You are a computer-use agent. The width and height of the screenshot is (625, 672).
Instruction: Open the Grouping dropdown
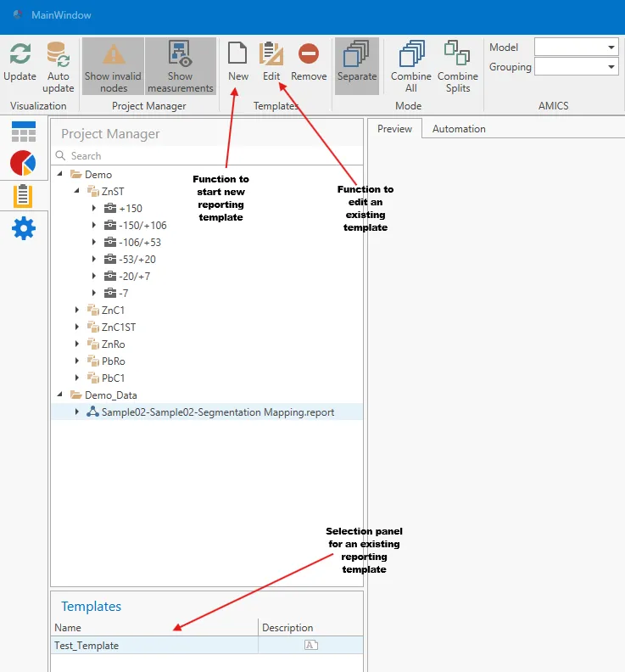[x=576, y=67]
